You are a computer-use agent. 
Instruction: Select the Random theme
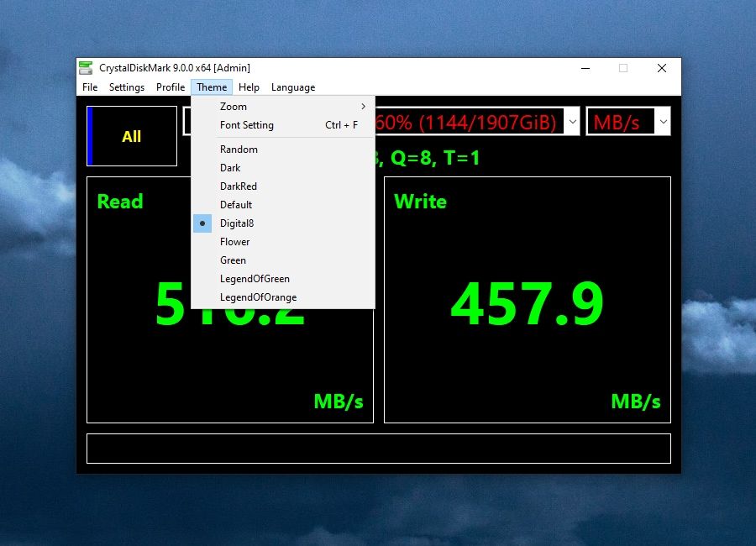click(283, 150)
